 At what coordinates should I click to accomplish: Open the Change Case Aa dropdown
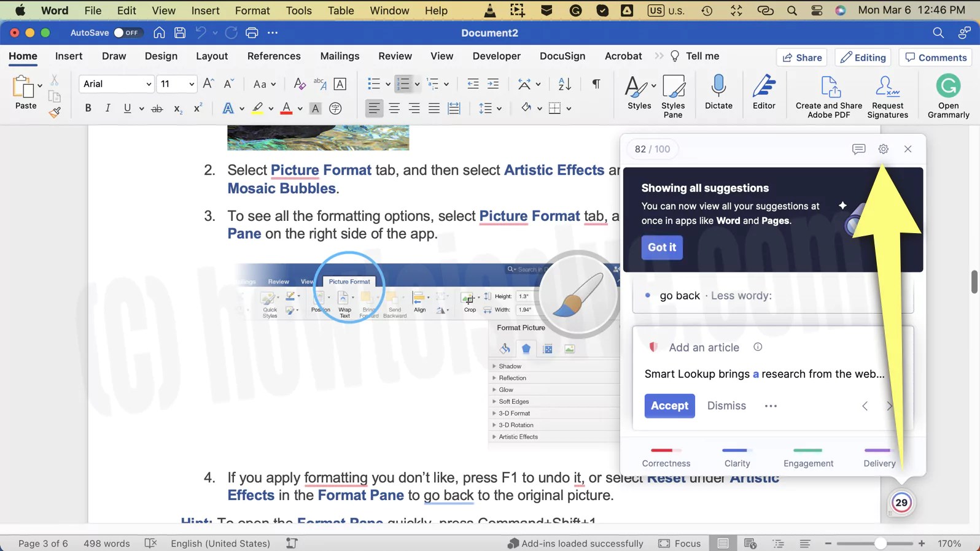[265, 83]
